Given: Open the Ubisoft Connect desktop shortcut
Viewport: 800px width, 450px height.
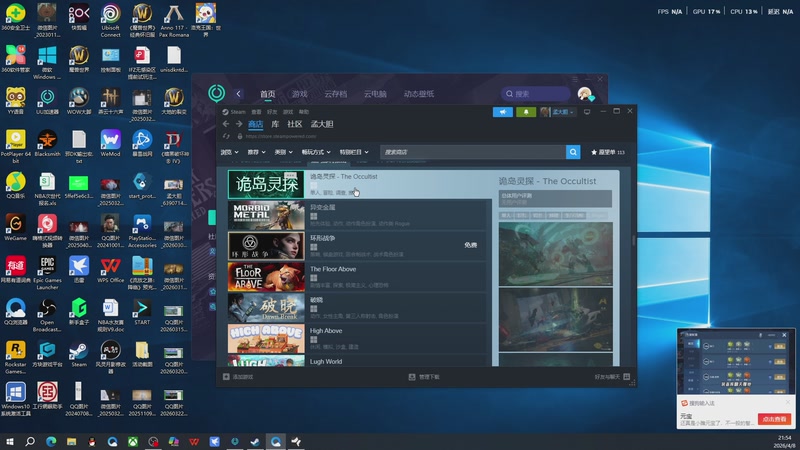Looking at the screenshot, I should click(110, 21).
